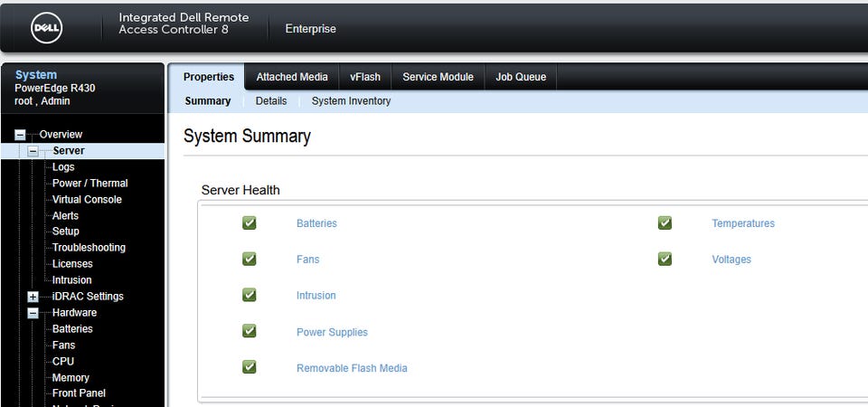The height and width of the screenshot is (407, 868).
Task: Open the Power Supplies health link
Action: [332, 332]
